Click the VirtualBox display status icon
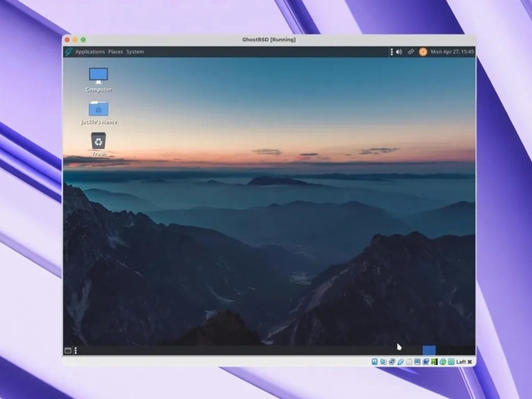The height and width of the screenshot is (399, 532). point(417,362)
